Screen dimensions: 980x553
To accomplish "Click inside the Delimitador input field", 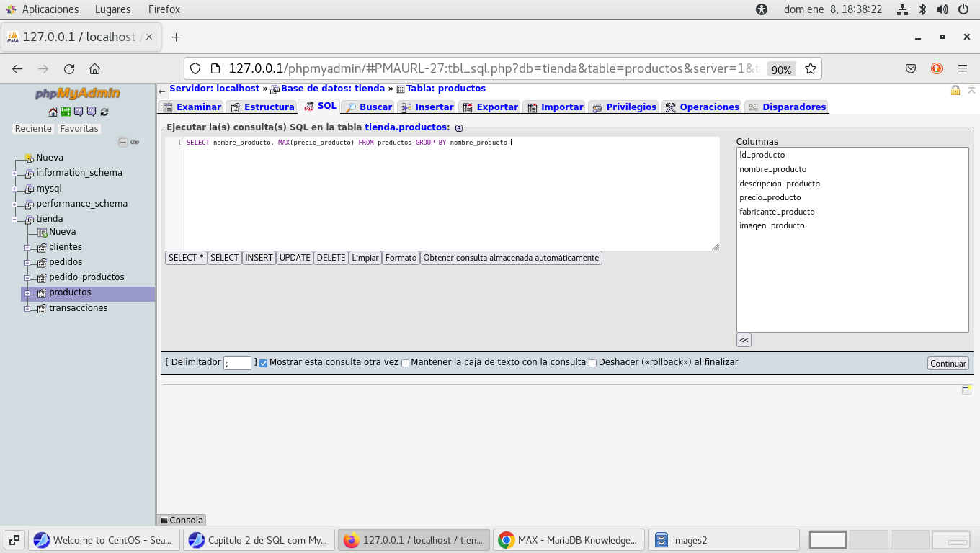I will coord(237,364).
